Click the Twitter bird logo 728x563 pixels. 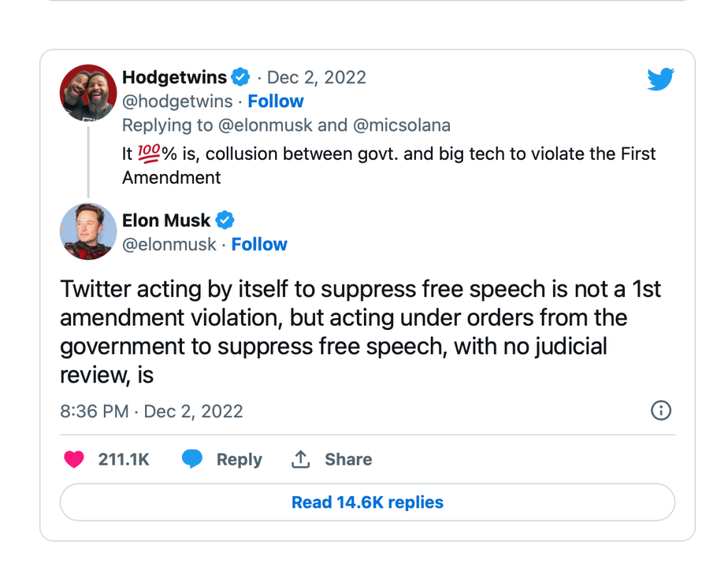(660, 79)
